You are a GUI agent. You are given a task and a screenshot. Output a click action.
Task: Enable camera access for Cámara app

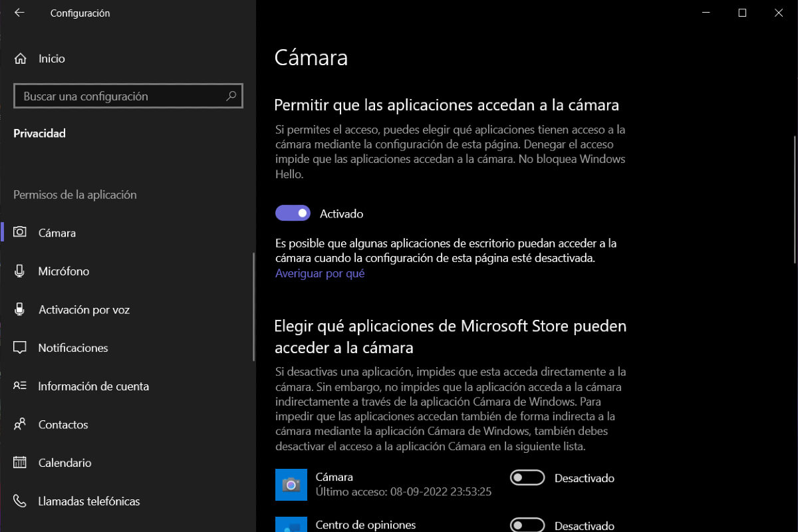527,478
